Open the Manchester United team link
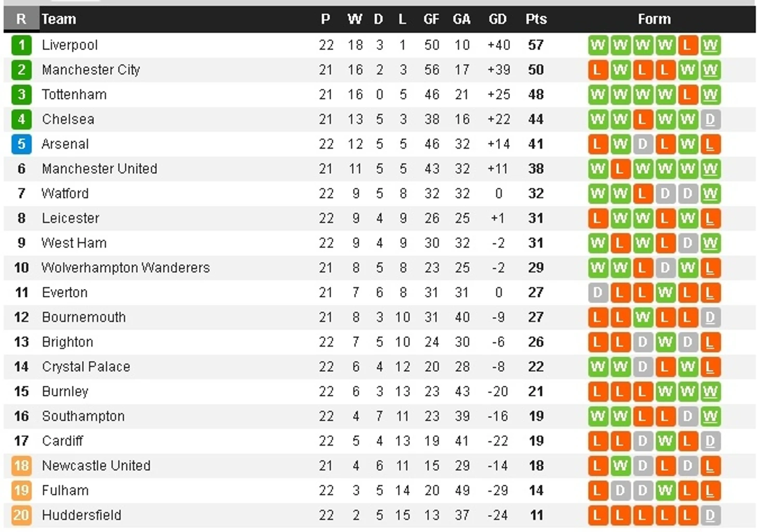Viewport: 759px width, 532px height. click(99, 168)
